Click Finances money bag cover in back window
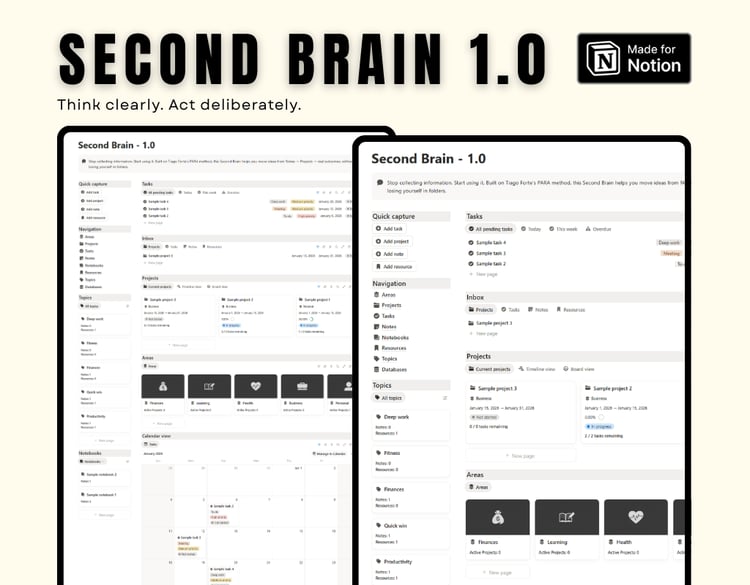Screen dimensions: 750x585 tap(163, 386)
